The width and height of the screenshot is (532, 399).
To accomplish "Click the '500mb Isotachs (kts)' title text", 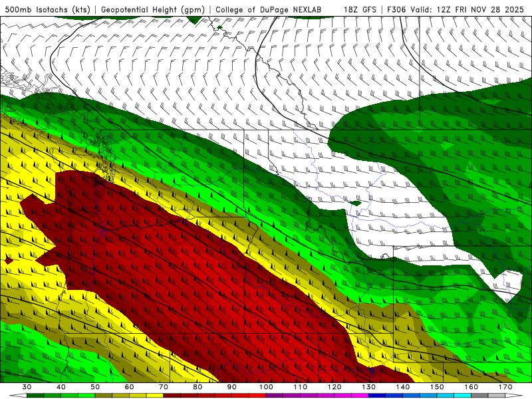I will [47, 10].
